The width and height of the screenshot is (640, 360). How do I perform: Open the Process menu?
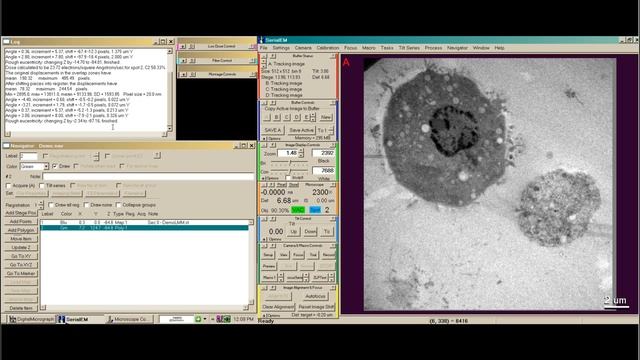coord(433,48)
